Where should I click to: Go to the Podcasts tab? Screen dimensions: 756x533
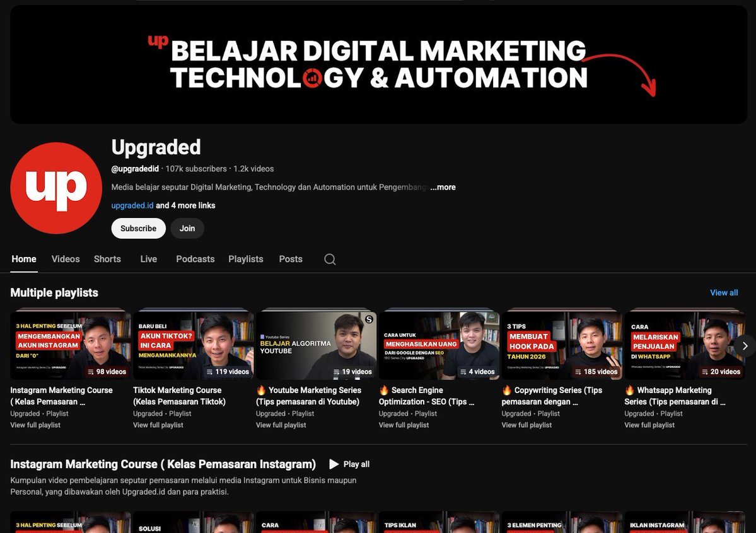[195, 259]
